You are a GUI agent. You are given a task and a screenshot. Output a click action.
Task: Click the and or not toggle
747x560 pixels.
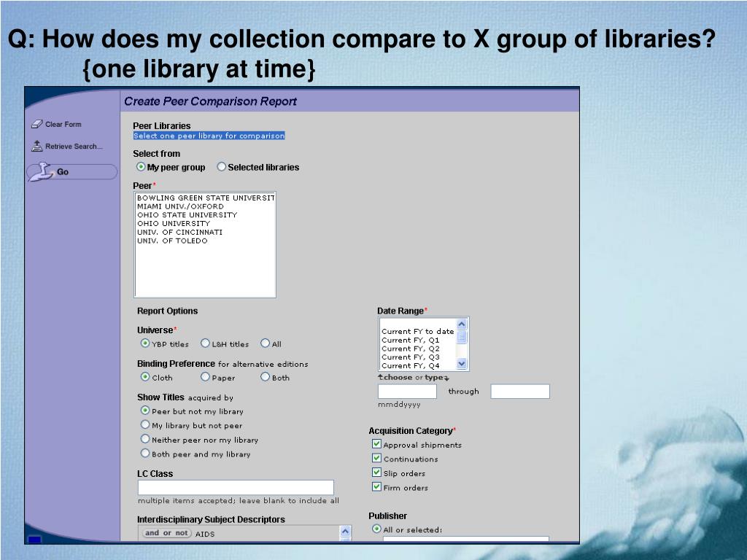coord(166,533)
